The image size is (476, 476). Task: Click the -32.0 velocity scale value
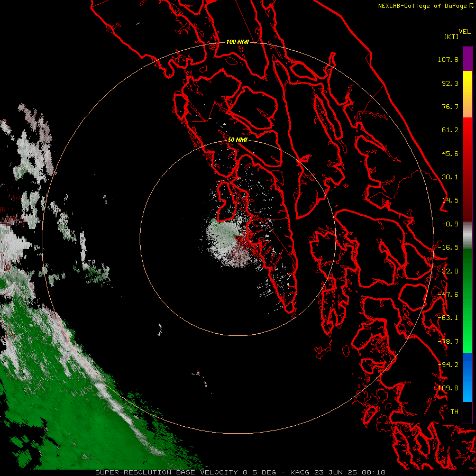[x=448, y=271]
